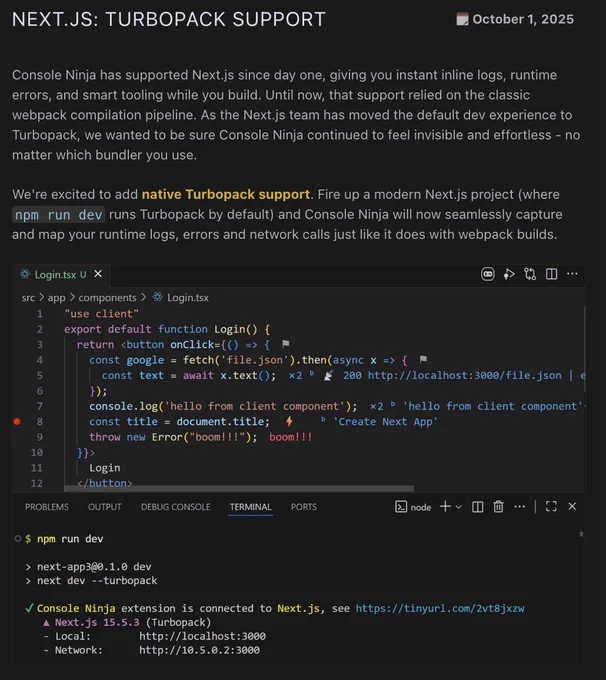Toggle the breakpoint dot on line 8
The height and width of the screenshot is (680, 606).
(17, 422)
